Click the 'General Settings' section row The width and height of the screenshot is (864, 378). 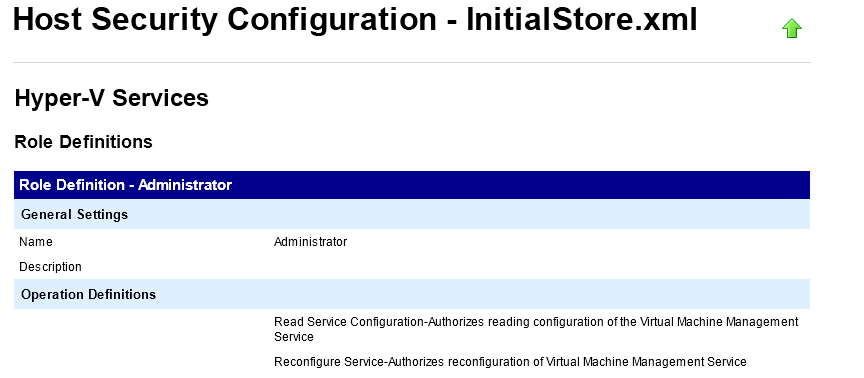click(412, 214)
